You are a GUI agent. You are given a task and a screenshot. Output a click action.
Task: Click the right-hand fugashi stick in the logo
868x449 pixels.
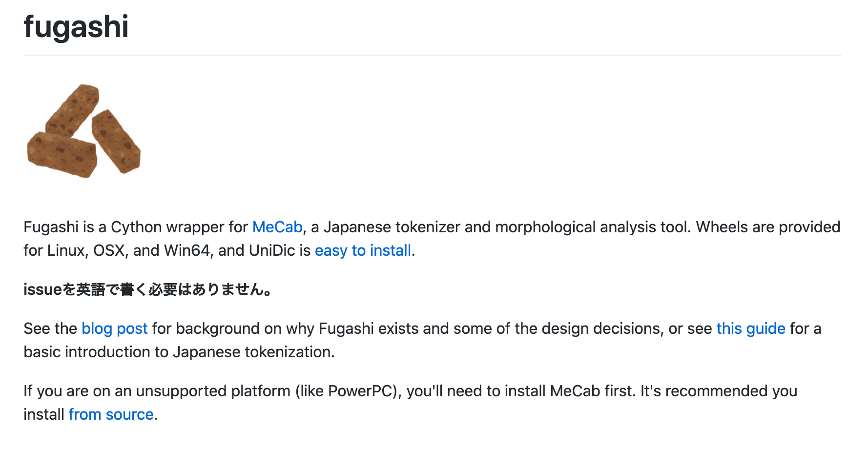(116, 141)
